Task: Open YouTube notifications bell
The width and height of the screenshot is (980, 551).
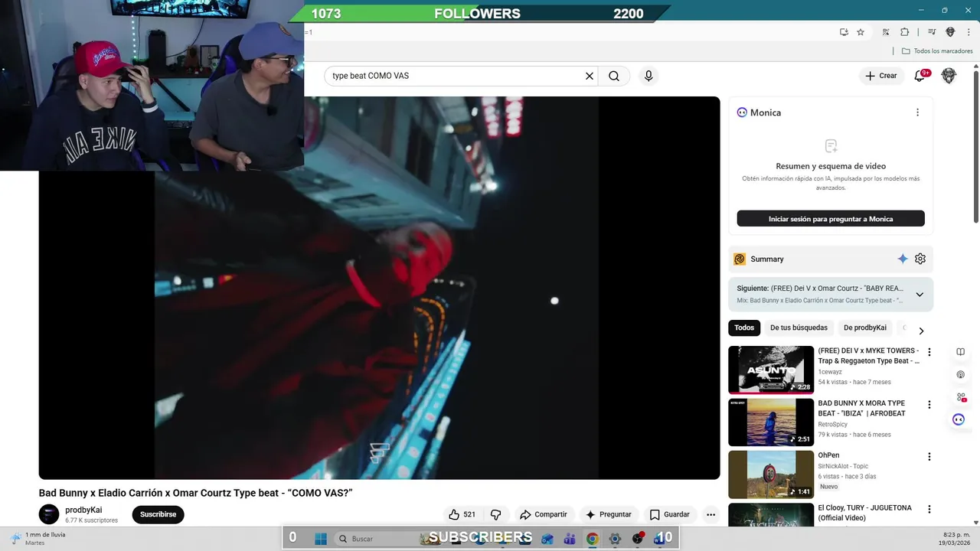Action: pyautogui.click(x=920, y=76)
